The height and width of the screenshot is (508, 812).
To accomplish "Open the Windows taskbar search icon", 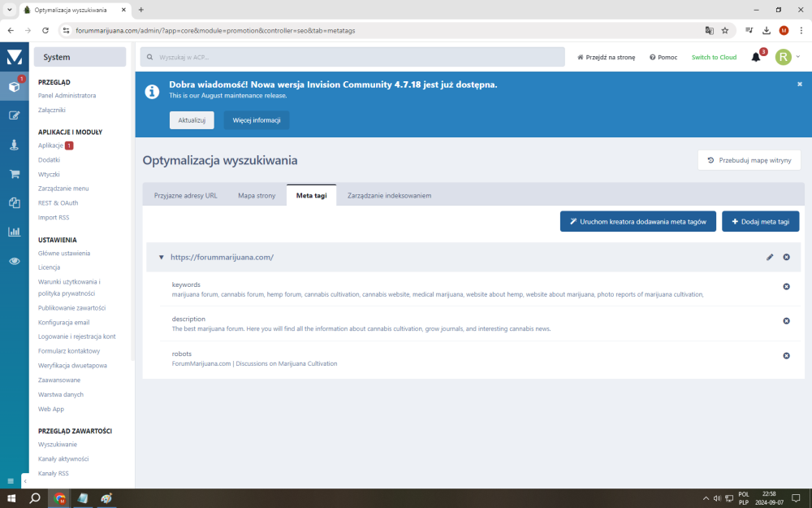I will coord(35,497).
